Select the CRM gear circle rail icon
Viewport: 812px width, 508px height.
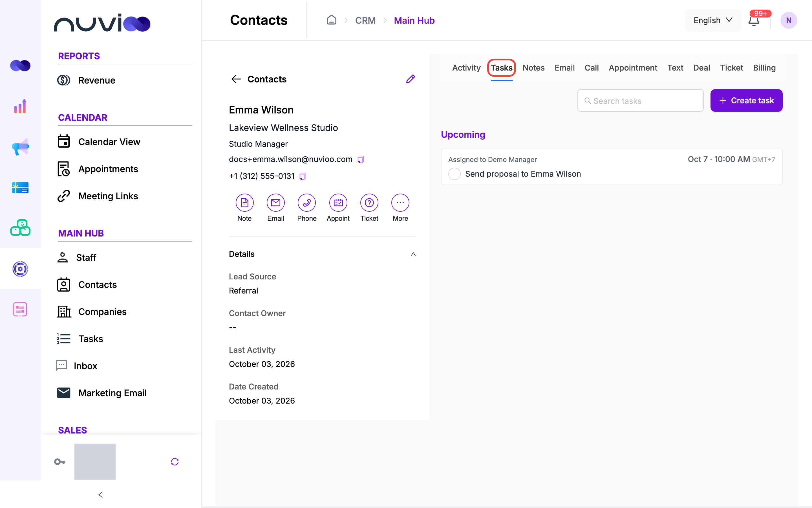(20, 269)
